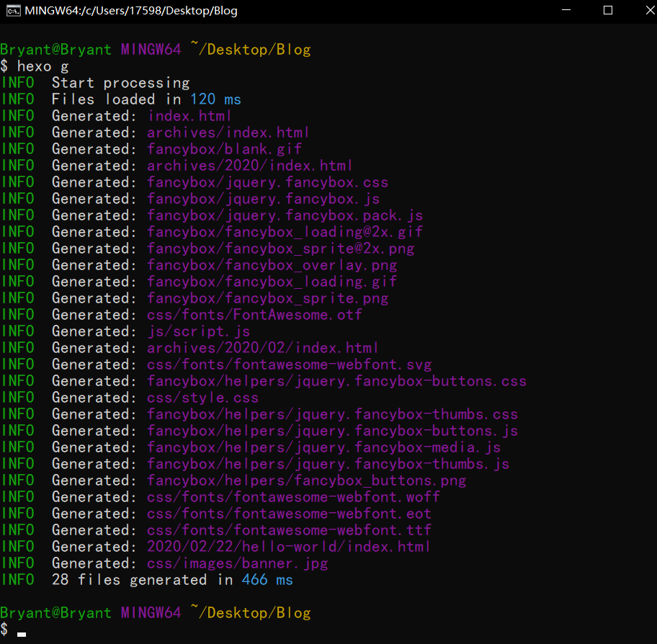Click the path 'fancybox/helpers/jquery.fancybox-thumbs.css'
657x644 pixels.
332,414
